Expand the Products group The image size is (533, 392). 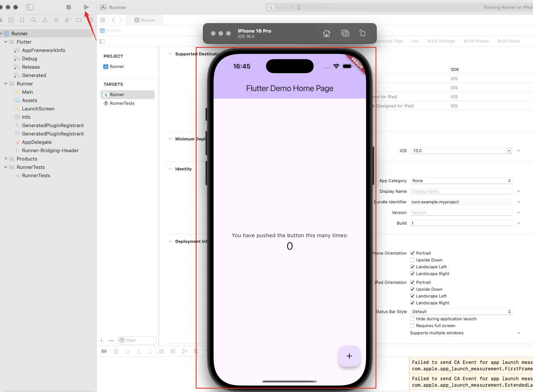click(6, 159)
